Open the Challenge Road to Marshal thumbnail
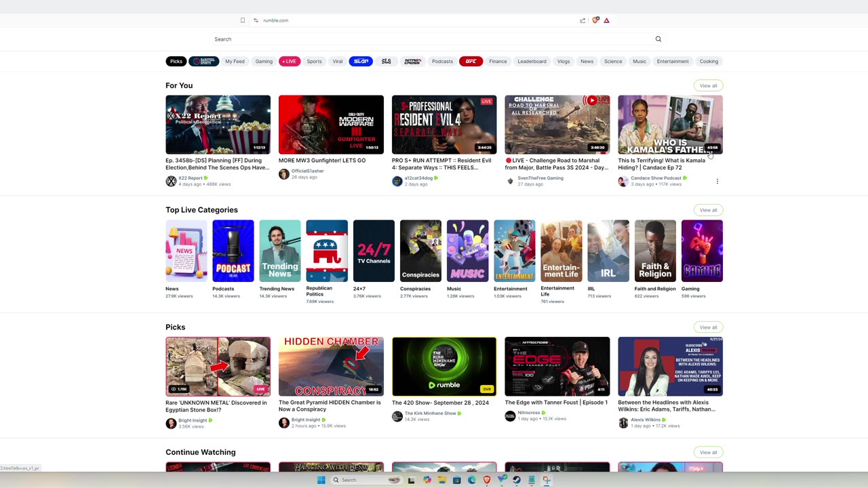Screen dimensions: 868x488 [557, 125]
